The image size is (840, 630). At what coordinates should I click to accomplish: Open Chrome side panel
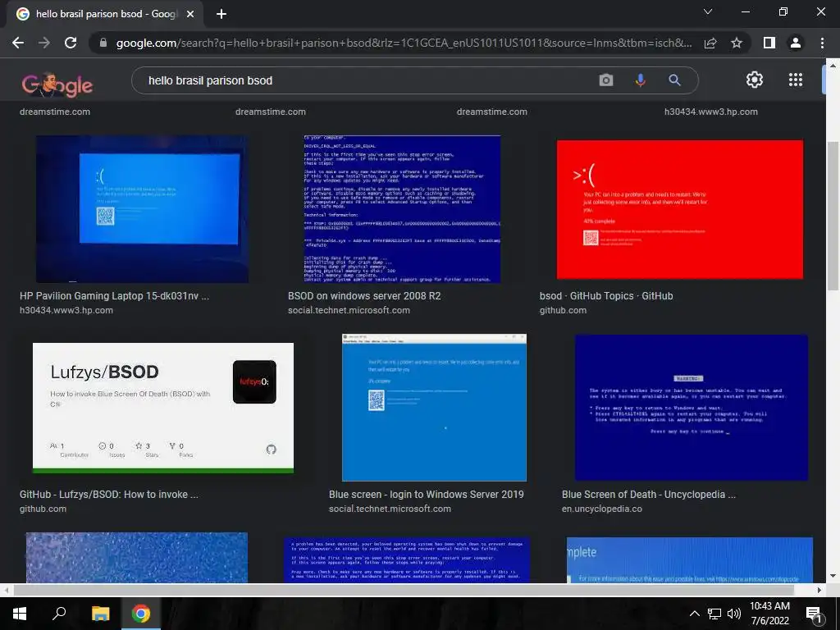point(769,43)
